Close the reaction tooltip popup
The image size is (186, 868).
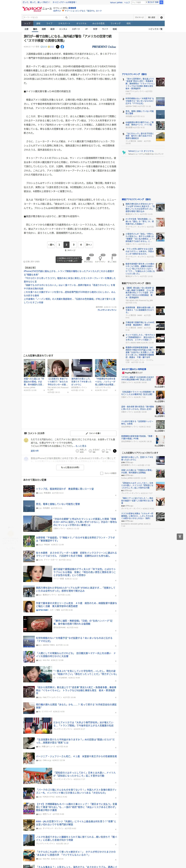point(80,258)
